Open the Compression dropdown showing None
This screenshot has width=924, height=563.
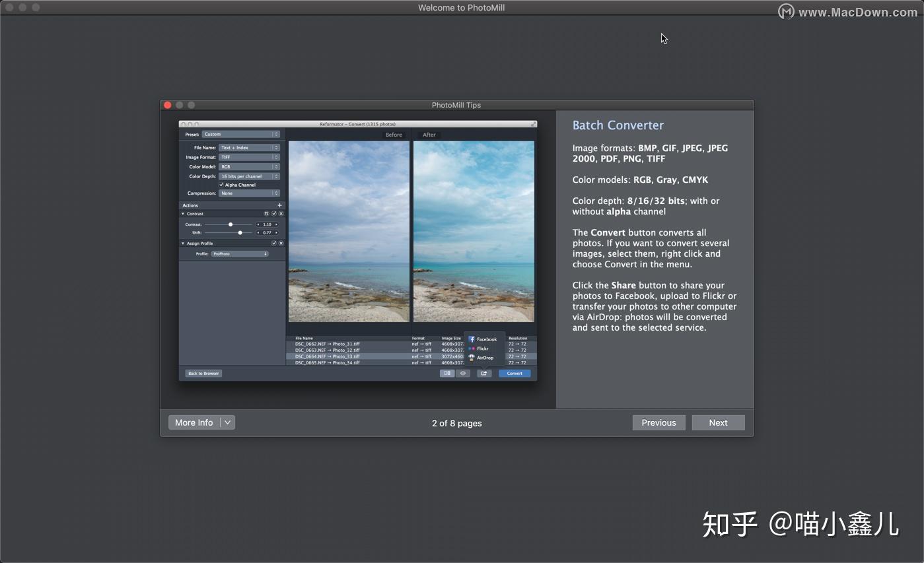[x=249, y=193]
